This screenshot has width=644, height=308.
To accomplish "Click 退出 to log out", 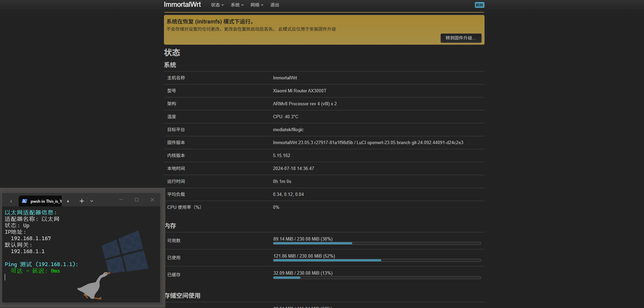I will (275, 5).
